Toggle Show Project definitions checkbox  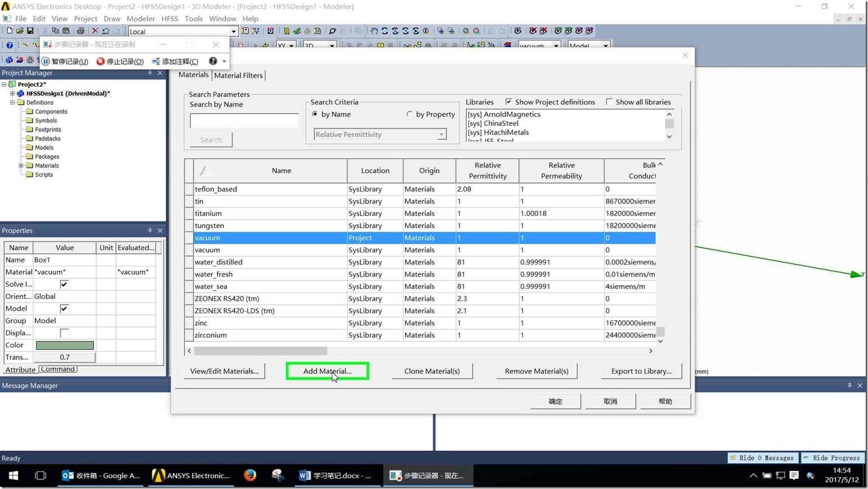pos(508,102)
